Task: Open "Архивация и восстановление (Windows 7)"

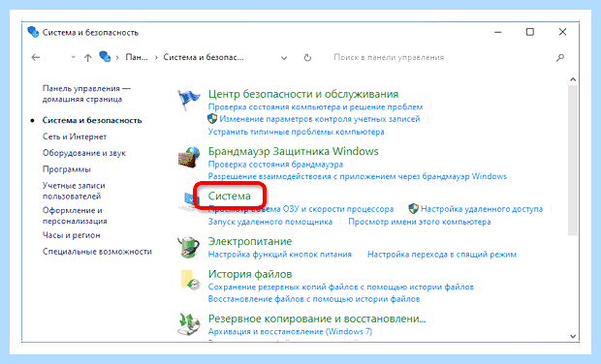Action: tap(290, 331)
